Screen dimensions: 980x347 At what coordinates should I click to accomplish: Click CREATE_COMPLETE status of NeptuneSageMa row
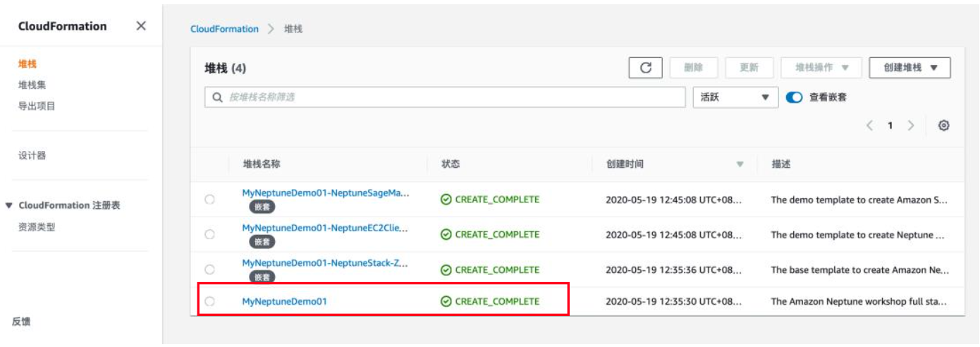(x=490, y=200)
